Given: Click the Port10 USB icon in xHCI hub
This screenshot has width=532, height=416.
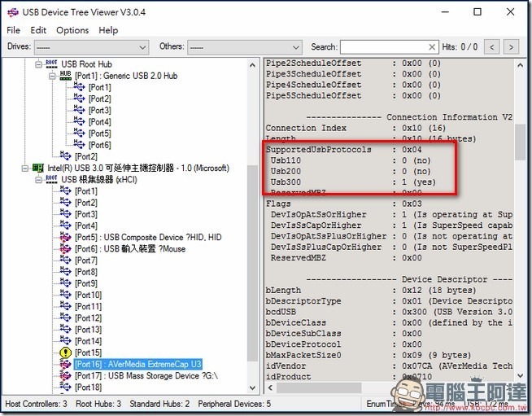Looking at the screenshot, I should (65, 295).
